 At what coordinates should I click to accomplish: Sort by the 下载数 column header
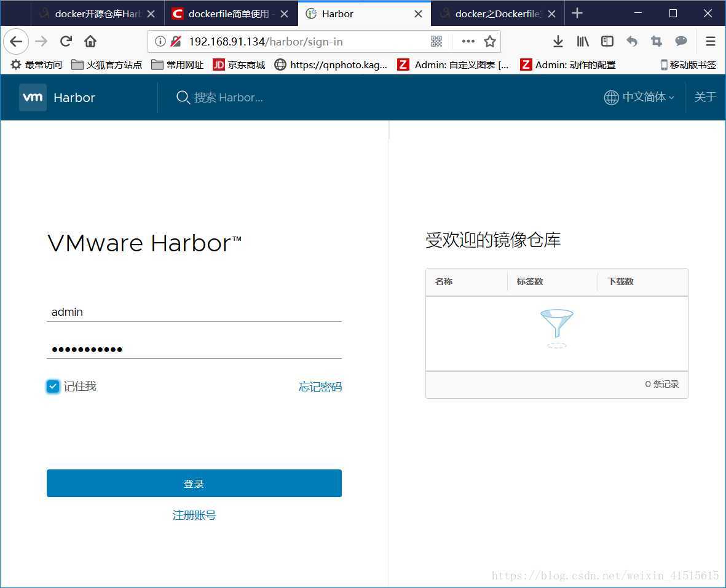click(620, 281)
